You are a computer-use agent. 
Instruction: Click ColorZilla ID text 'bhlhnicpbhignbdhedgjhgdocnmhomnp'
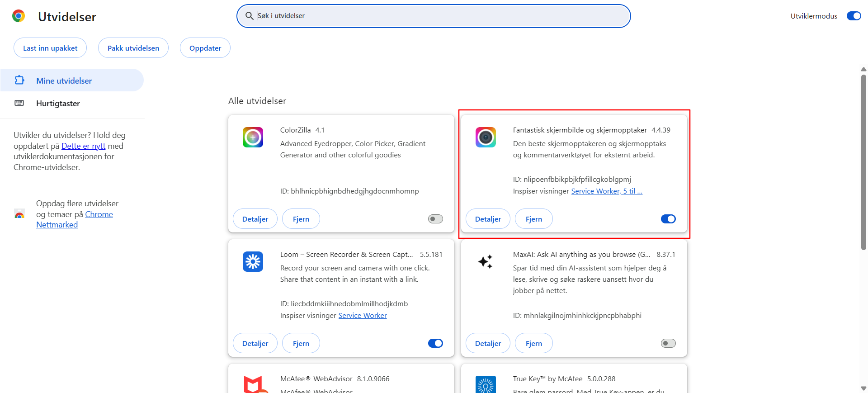tap(355, 191)
